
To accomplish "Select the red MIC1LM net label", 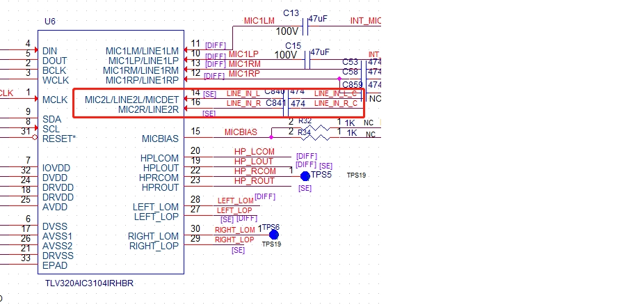I will click(259, 21).
